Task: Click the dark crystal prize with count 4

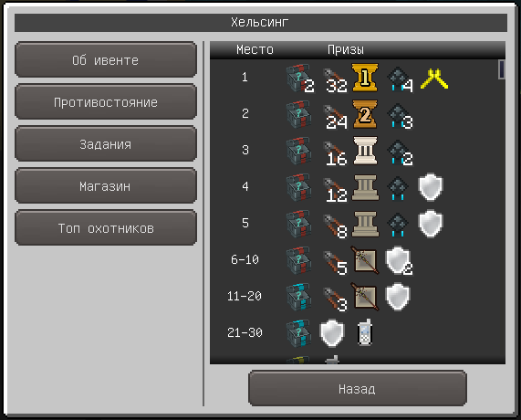Action: point(400,79)
